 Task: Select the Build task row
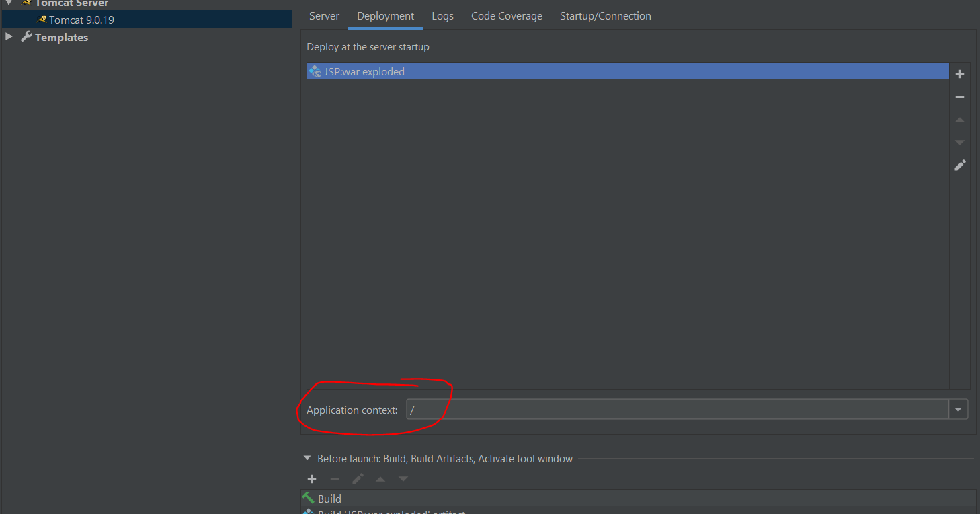(637, 499)
